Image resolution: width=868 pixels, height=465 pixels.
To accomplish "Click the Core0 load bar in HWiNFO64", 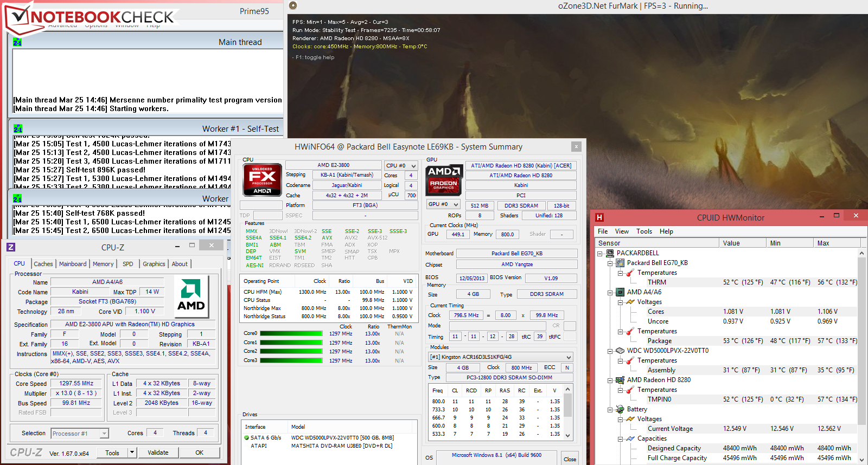I will [291, 334].
